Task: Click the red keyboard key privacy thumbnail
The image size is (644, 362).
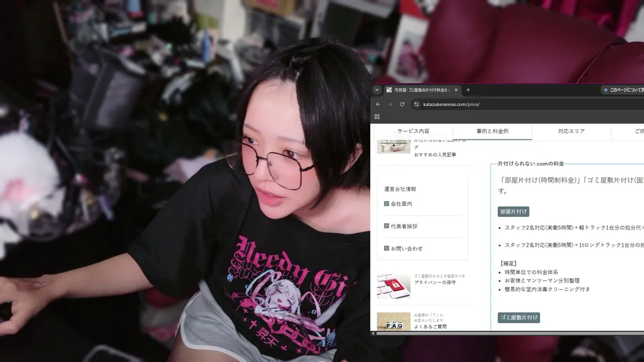Action: (x=393, y=286)
